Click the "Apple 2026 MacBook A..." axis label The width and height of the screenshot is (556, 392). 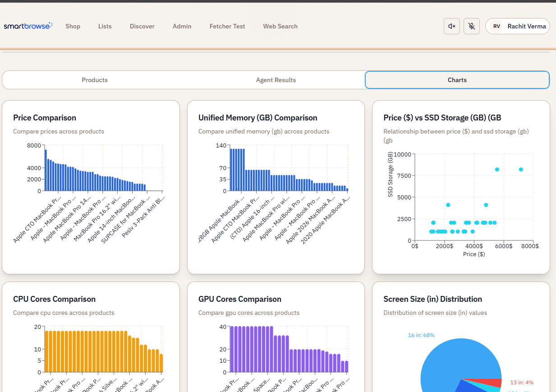point(311,221)
